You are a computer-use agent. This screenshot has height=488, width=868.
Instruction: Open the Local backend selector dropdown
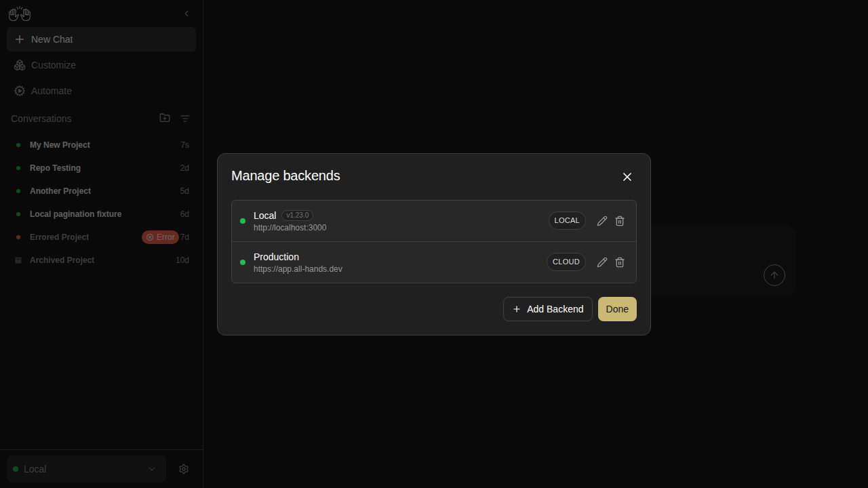(86, 469)
